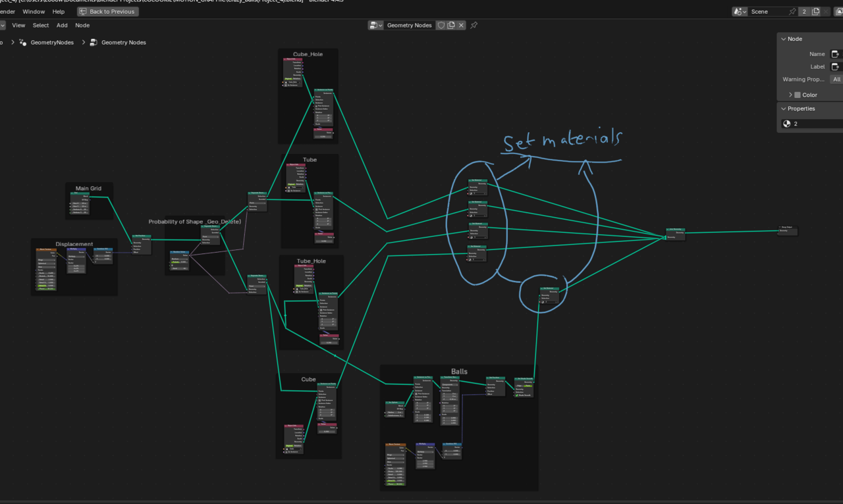Toggle the node Color checkbox
Viewport: 843px width, 504px height.
point(798,95)
